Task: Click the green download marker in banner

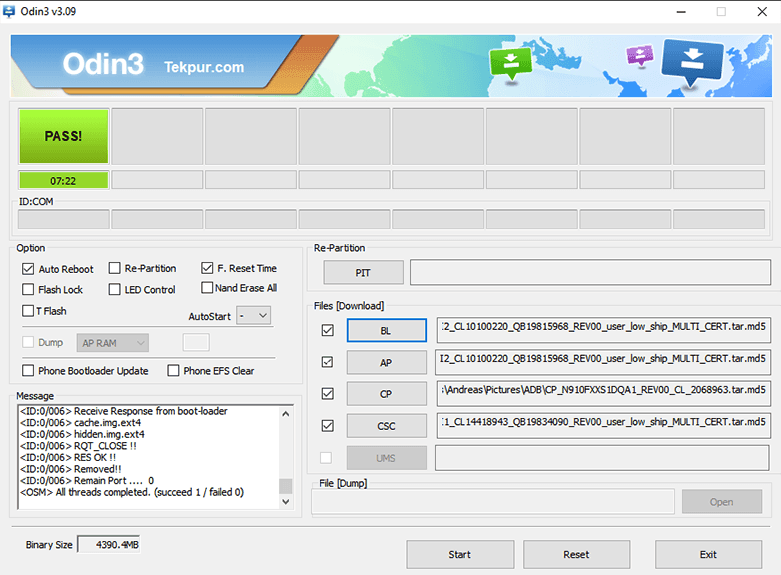Action: coord(511,64)
